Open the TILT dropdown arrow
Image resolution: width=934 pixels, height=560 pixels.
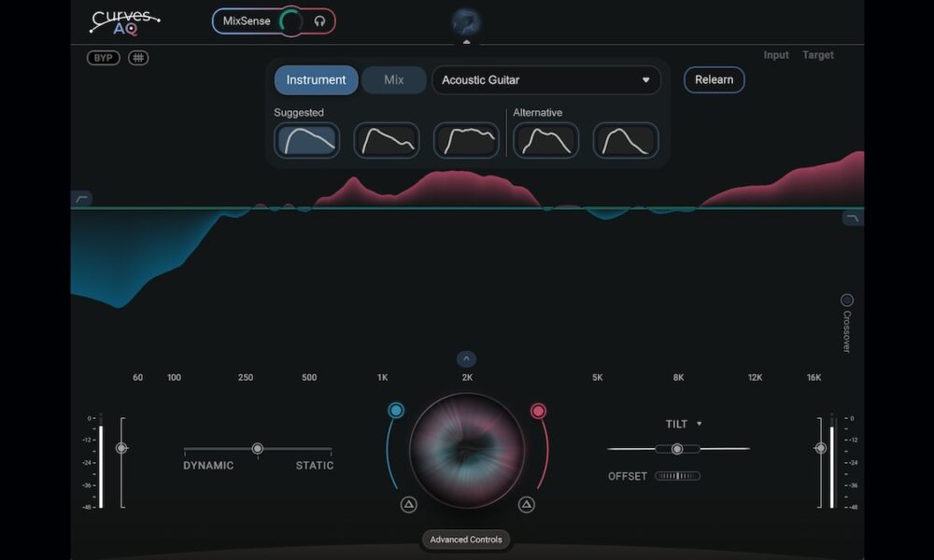[x=700, y=424]
